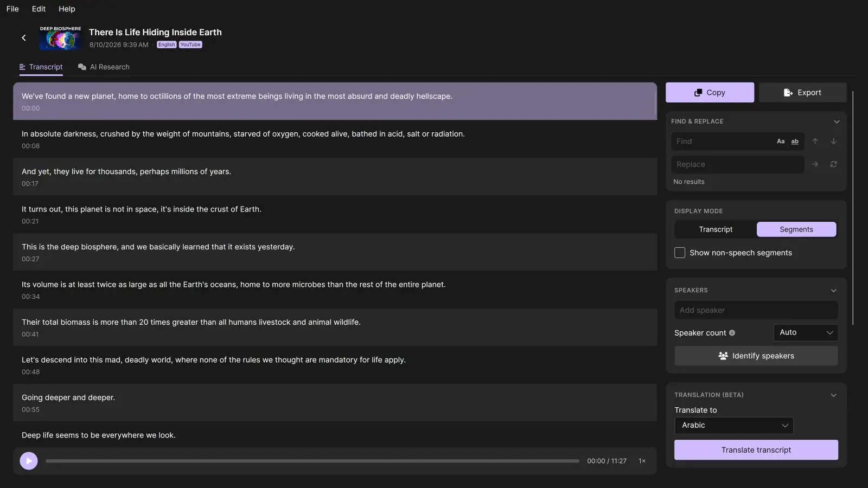The image size is (868, 488).
Task: Collapse the Translation (Beta) section
Action: pos(834,395)
